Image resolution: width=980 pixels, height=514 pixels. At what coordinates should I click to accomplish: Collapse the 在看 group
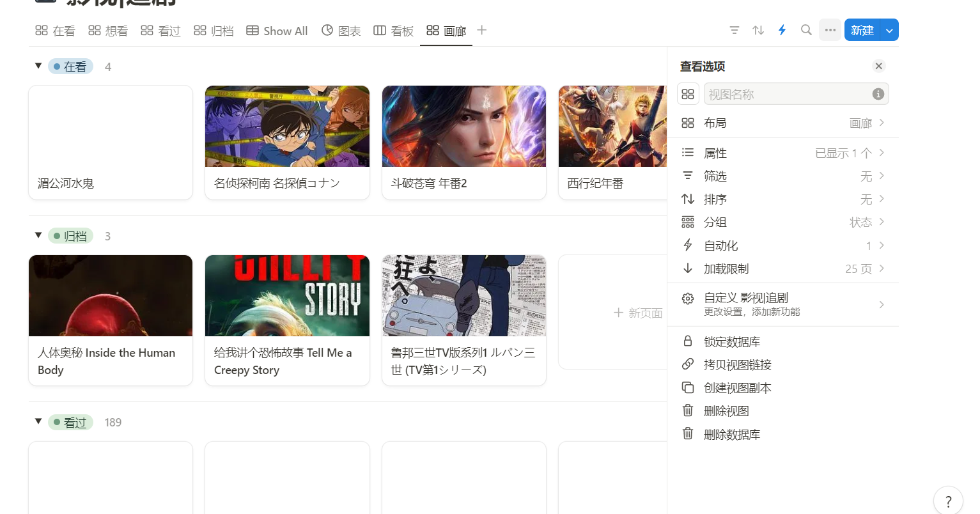tap(38, 66)
